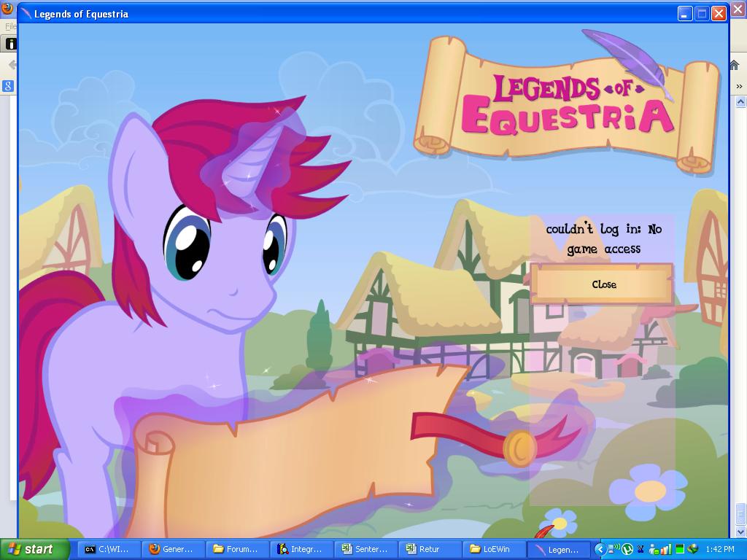Dismiss the login error with the Close button
This screenshot has height=560, width=747.
click(x=602, y=284)
